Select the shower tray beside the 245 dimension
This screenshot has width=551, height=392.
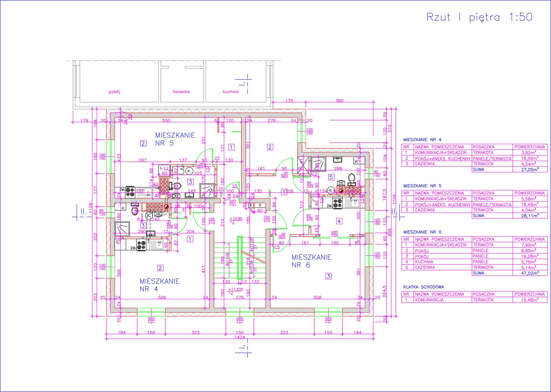point(207,191)
